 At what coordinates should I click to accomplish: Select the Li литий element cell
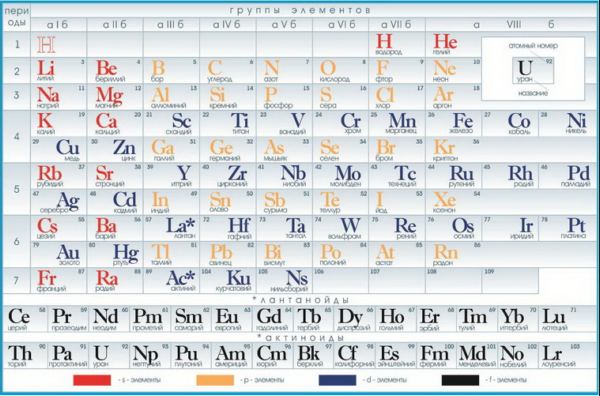(x=59, y=71)
